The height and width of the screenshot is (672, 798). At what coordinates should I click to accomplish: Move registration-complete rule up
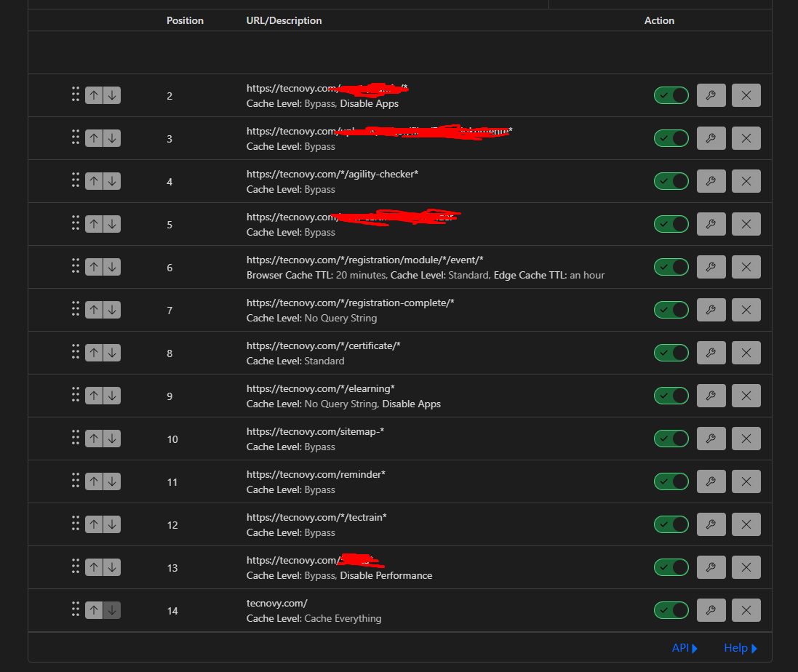point(94,310)
